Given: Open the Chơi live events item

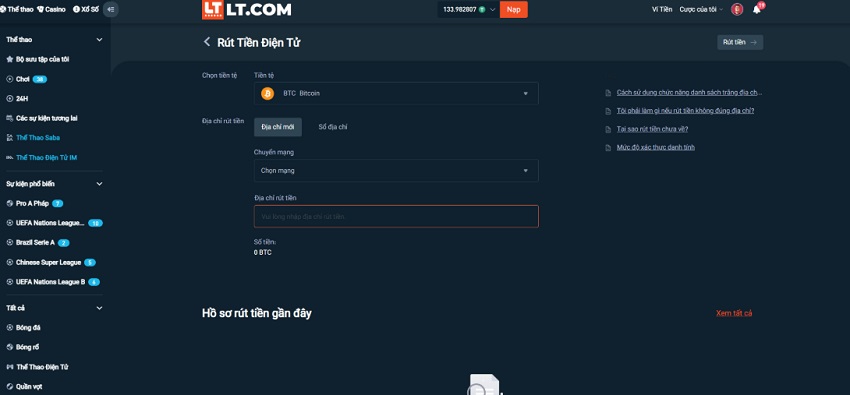Looking at the screenshot, I should [x=27, y=79].
